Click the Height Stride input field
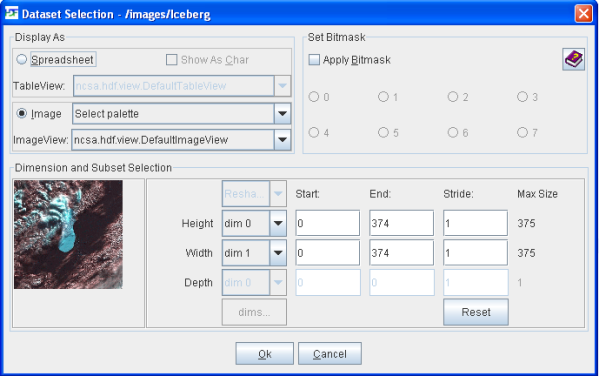The image size is (599, 376). [x=476, y=223]
